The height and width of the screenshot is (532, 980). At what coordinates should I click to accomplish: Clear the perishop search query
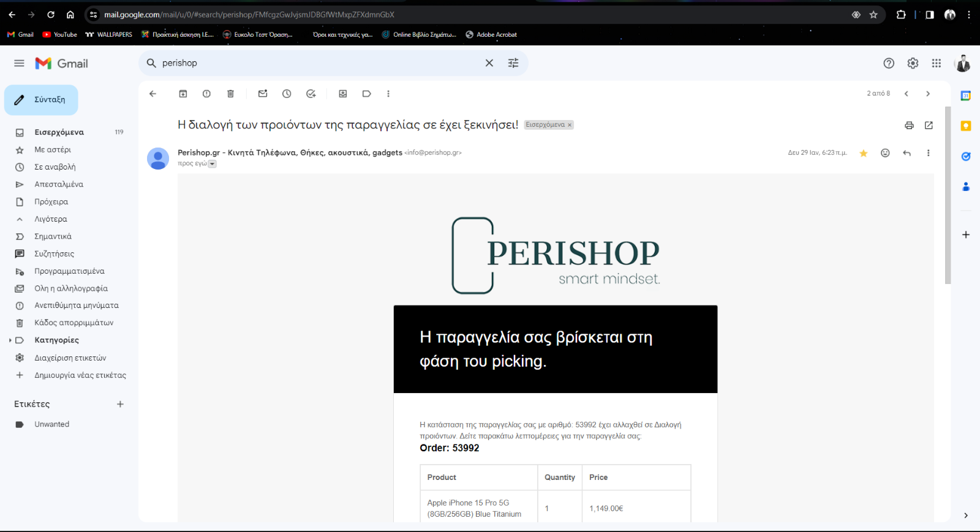(x=489, y=63)
